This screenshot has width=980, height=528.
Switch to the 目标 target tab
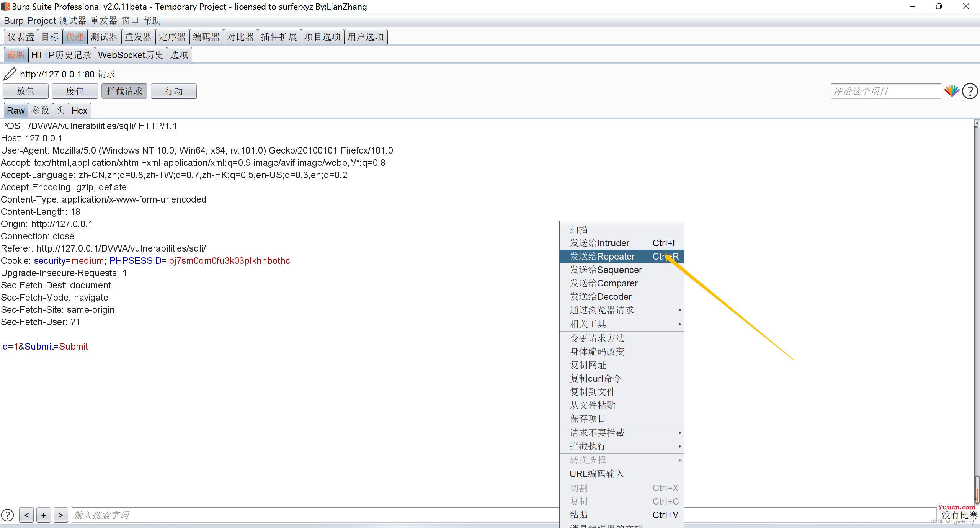[50, 37]
